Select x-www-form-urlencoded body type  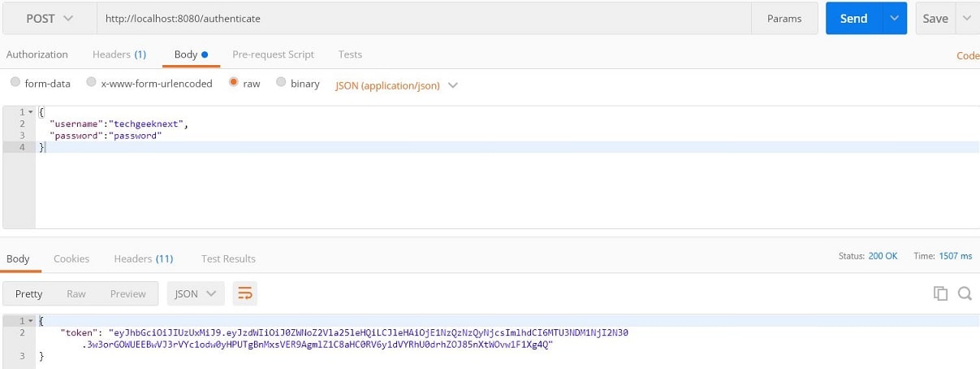pyautogui.click(x=92, y=83)
